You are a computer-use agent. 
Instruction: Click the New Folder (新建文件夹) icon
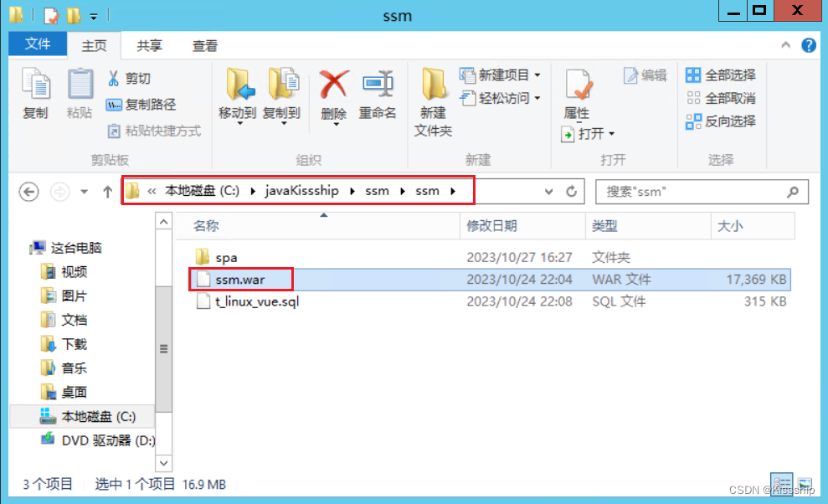(434, 85)
